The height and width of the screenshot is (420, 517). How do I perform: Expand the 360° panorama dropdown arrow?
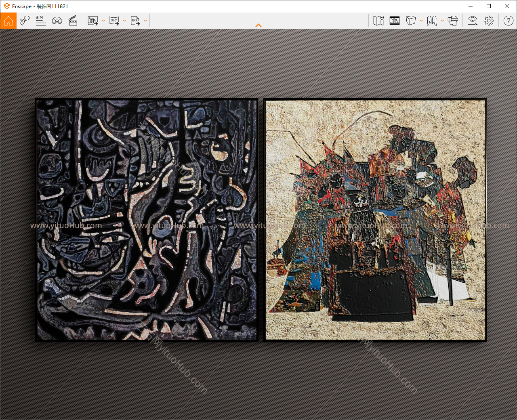[x=124, y=21]
